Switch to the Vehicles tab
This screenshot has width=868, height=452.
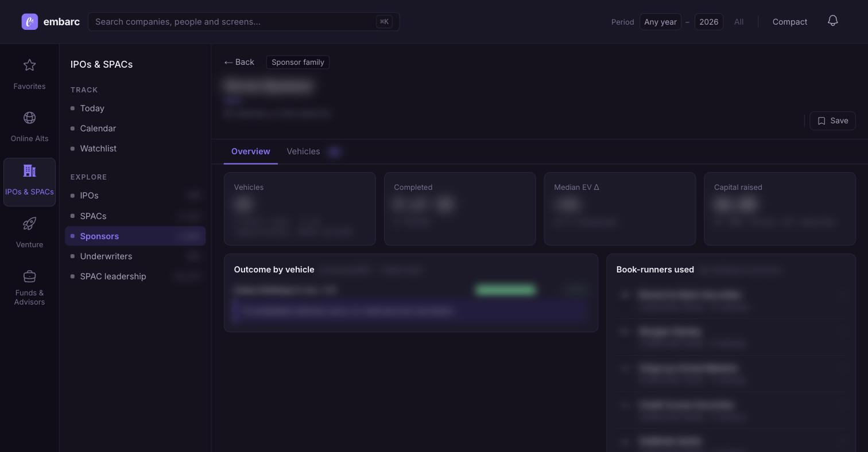point(314,151)
